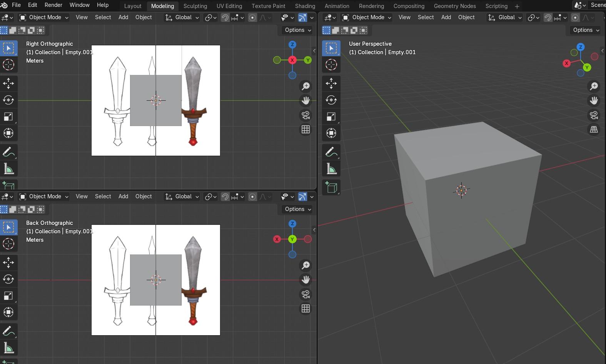Select the Rotate tool in perspective viewport

(331, 100)
